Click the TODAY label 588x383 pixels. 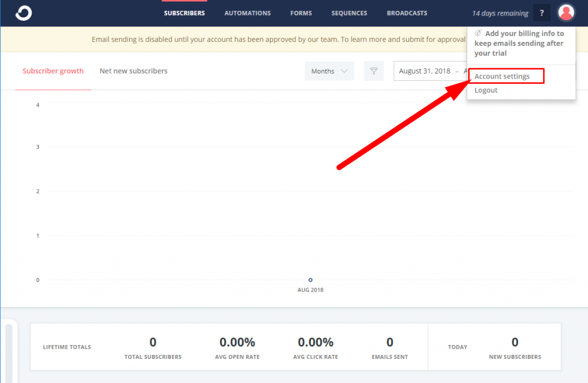coord(458,347)
